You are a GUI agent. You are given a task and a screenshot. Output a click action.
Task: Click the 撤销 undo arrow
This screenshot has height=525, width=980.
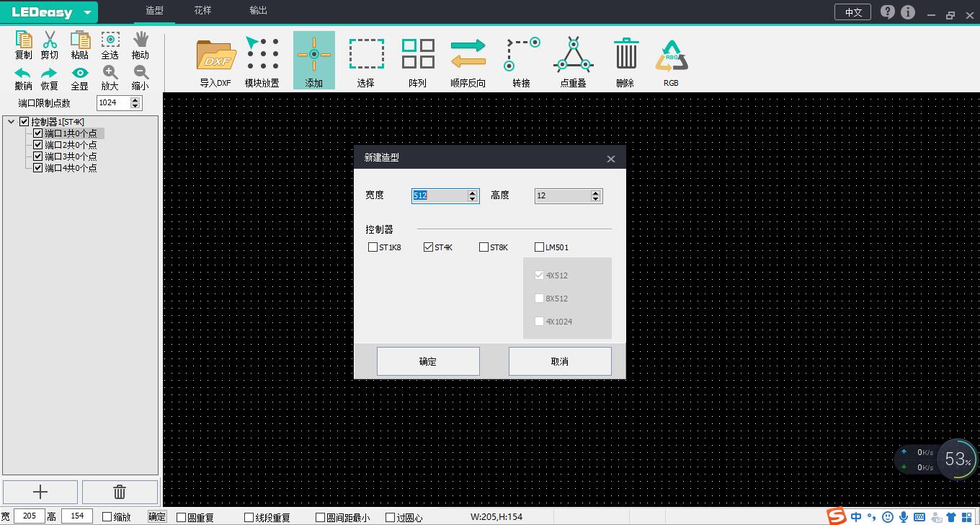click(x=23, y=73)
